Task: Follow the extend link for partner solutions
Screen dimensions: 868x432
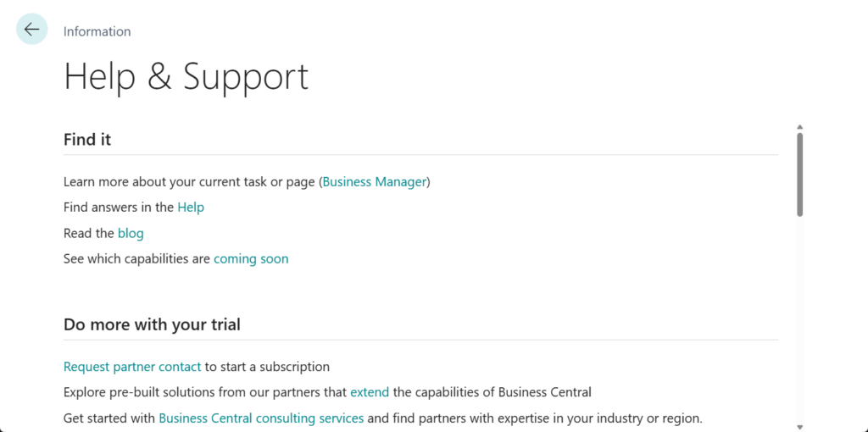Action: click(370, 392)
